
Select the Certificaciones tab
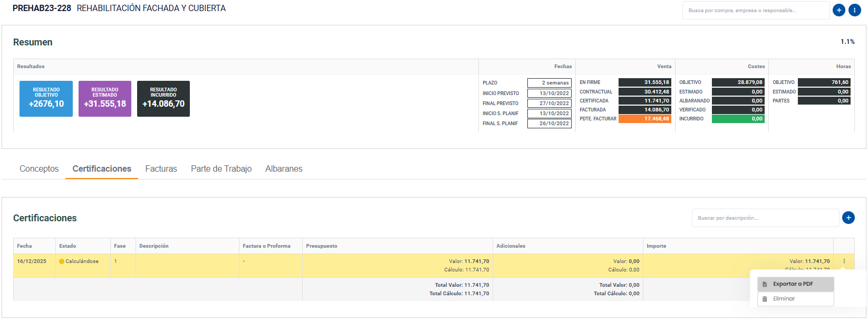coord(102,169)
